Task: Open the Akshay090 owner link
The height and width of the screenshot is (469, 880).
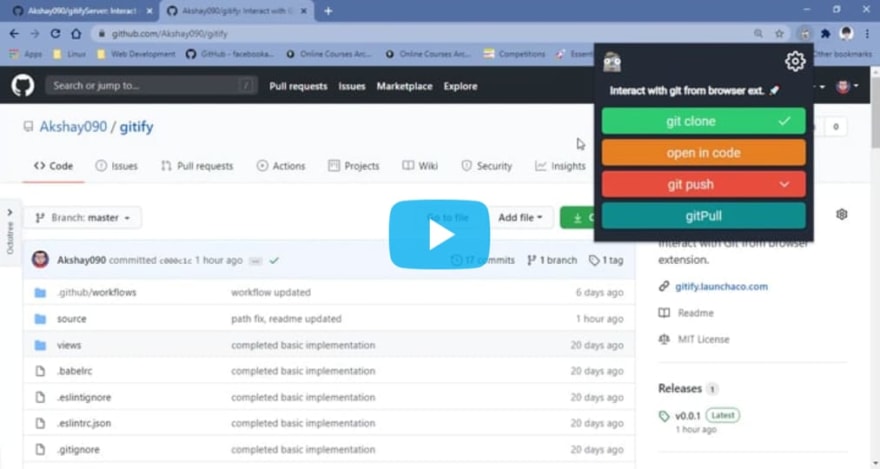Action: click(x=73, y=127)
